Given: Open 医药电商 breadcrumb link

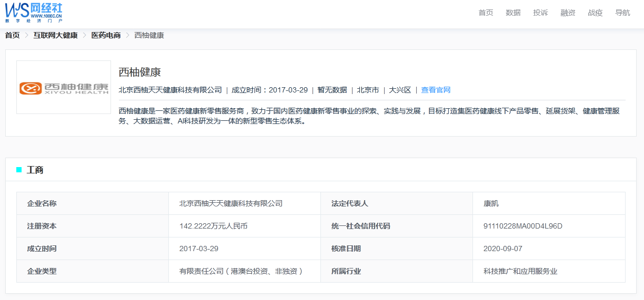Looking at the screenshot, I should [106, 35].
